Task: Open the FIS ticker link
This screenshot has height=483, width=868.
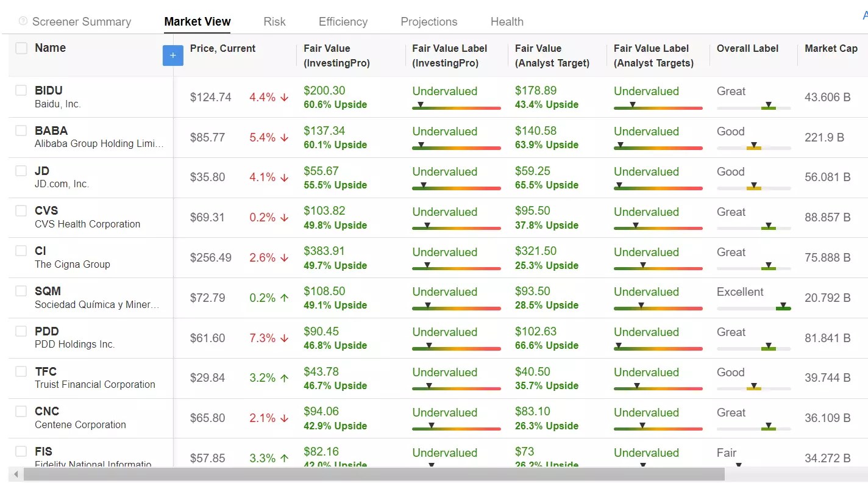Action: (x=43, y=451)
